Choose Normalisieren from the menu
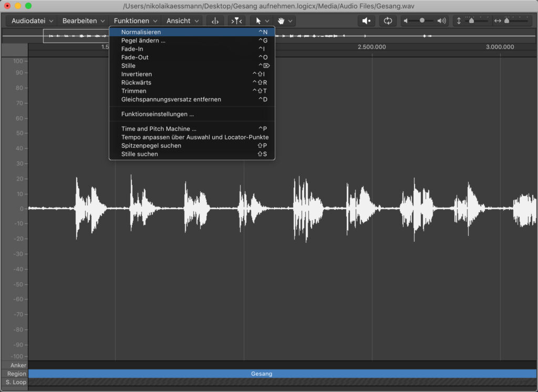538x392 pixels. (x=192, y=32)
